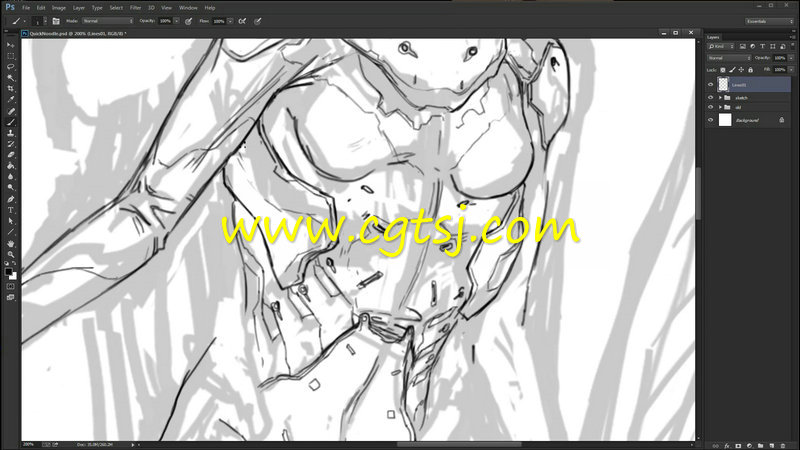Open the layer Opacity slider arrow
This screenshot has height=450, width=800.
pyautogui.click(x=791, y=58)
